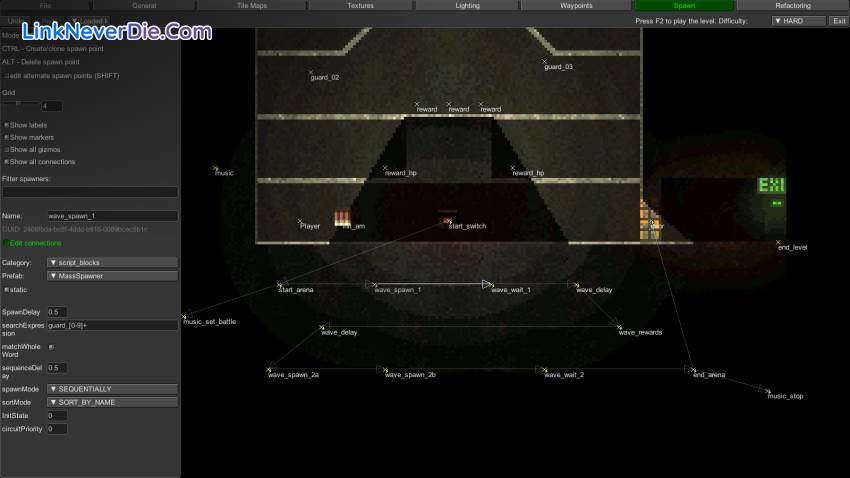Switch to the Lighting tab
The width and height of the screenshot is (850, 478).
[467, 5]
